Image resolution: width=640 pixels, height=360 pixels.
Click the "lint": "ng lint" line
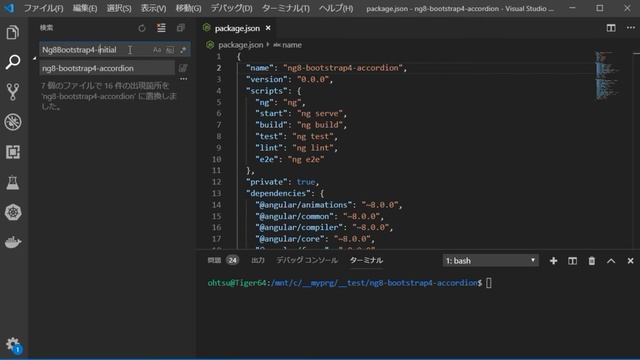[296, 148]
